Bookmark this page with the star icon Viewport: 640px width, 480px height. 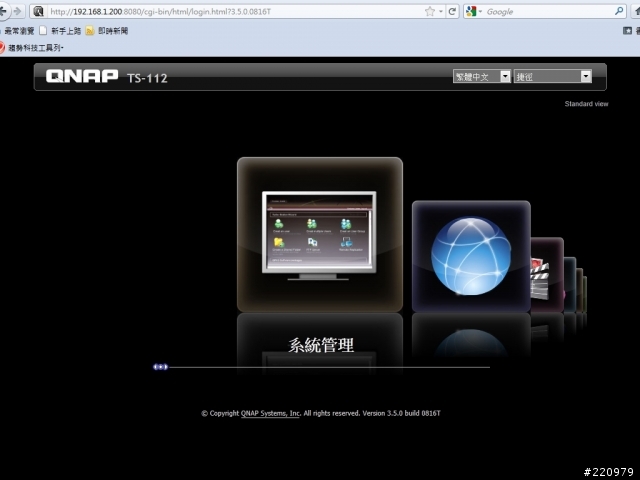click(429, 11)
